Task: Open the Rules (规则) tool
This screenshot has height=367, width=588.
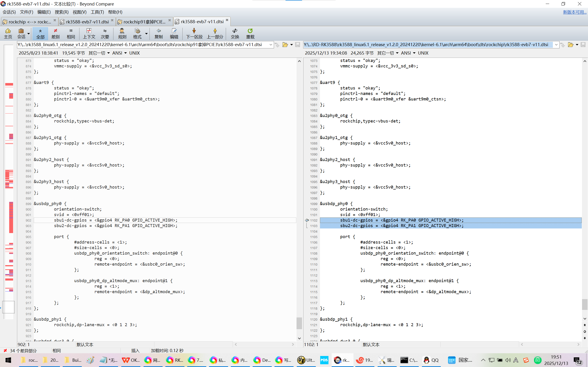Action: [122, 33]
